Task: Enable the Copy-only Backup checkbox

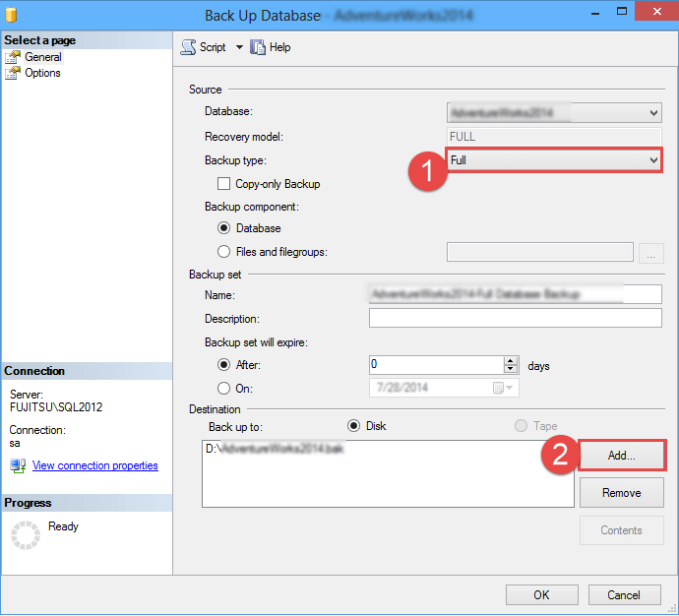Action: 224,184
